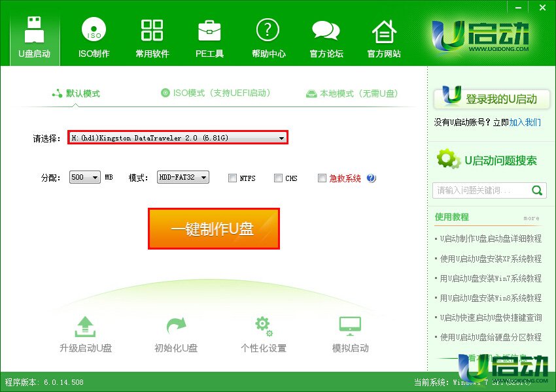Image resolution: width=556 pixels, height=392 pixels.
Task: Click the 程序版本 6.0.14.508 status text
Action: 44,382
